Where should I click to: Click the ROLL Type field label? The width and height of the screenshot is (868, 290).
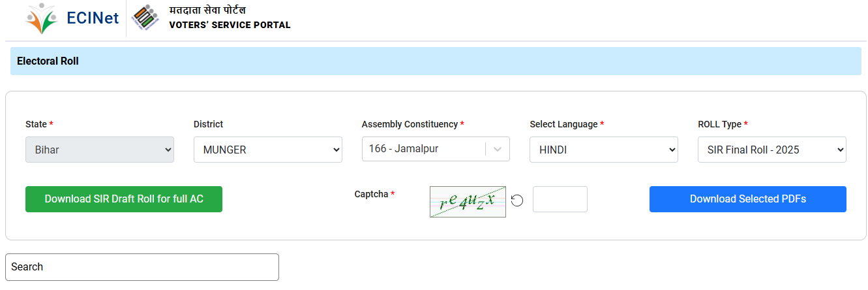720,124
